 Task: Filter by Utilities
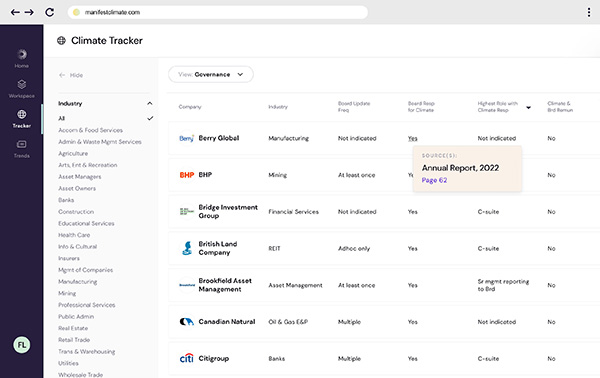pos(68,363)
